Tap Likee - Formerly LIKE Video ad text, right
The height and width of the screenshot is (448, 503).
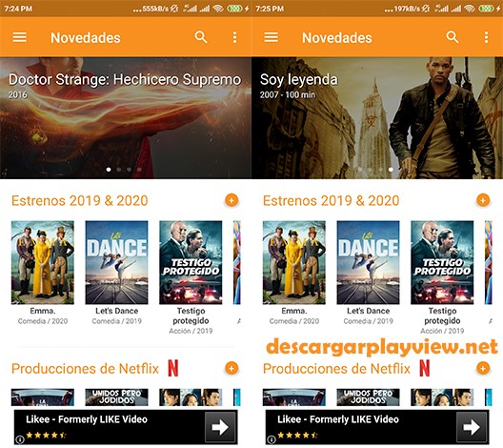[x=338, y=419]
